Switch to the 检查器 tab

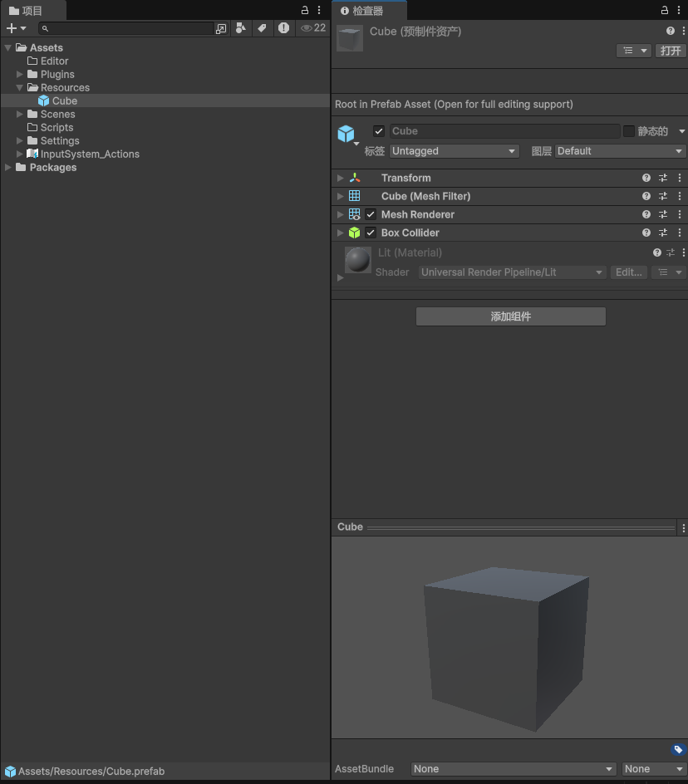point(366,11)
